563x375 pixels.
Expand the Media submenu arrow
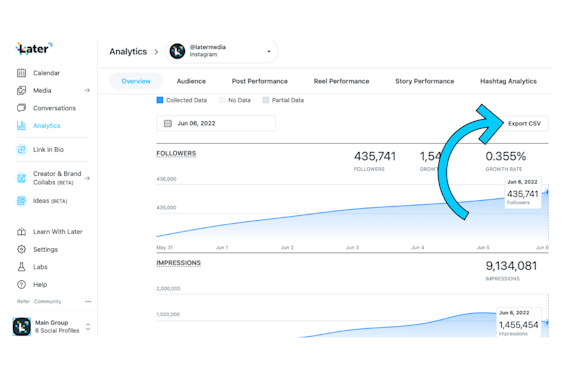coord(87,91)
